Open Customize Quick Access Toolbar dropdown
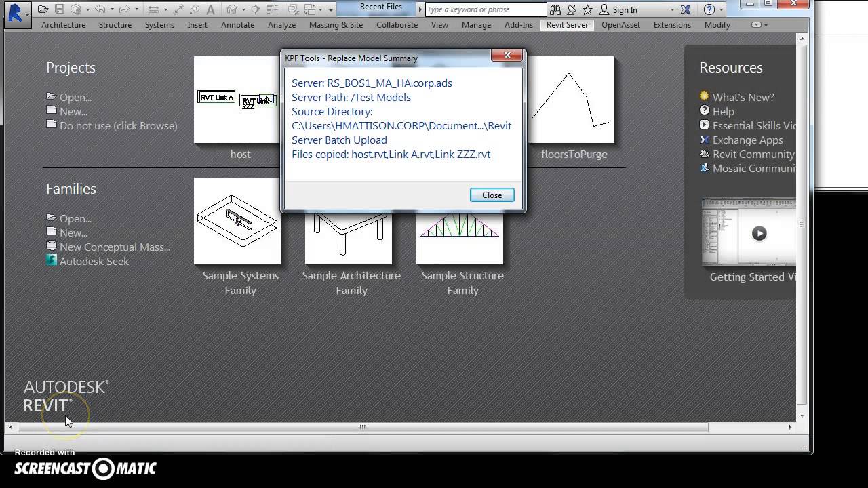 [x=331, y=10]
